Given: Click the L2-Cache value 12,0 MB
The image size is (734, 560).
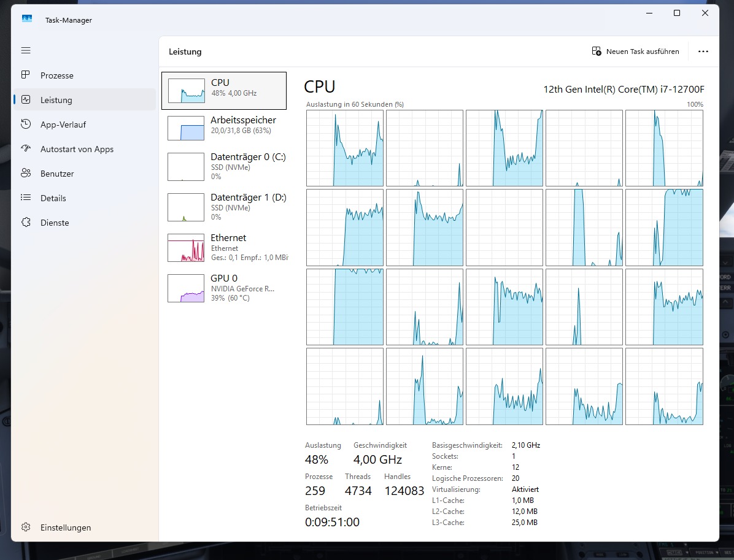Looking at the screenshot, I should pos(525,512).
